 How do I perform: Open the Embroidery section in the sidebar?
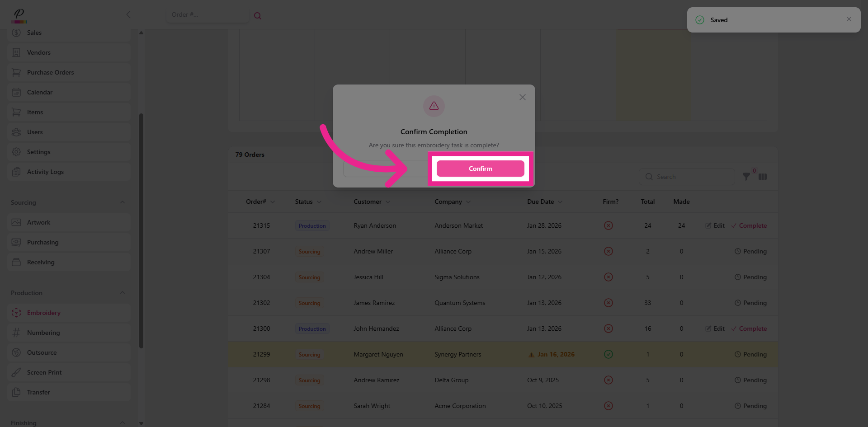pos(43,313)
